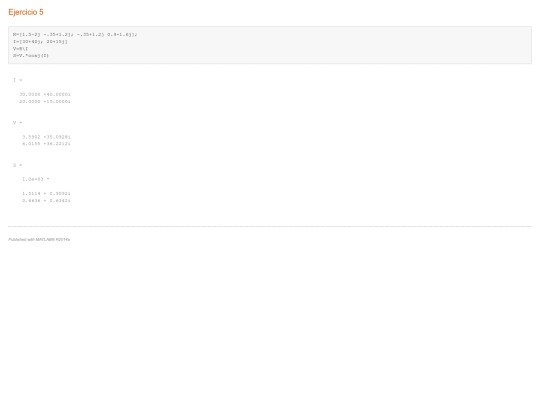Click the 1.5-2j term in matrix M
The width and height of the screenshot is (540, 405).
click(x=30, y=34)
